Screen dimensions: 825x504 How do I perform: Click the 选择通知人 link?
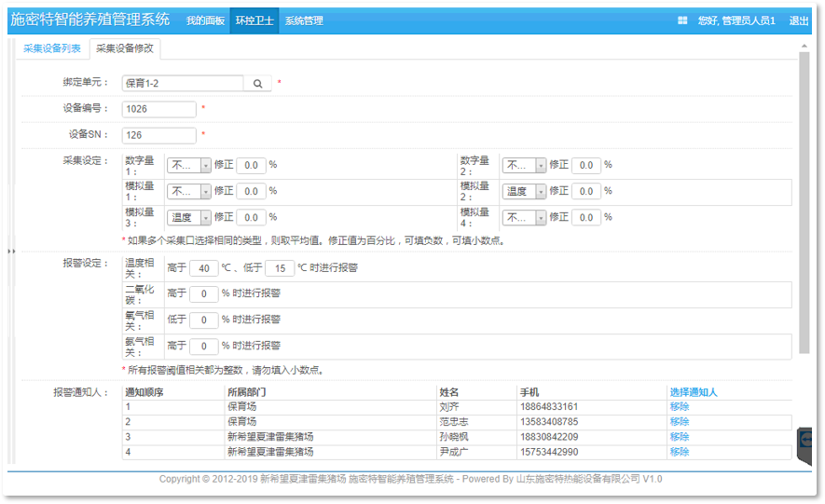[x=693, y=392]
